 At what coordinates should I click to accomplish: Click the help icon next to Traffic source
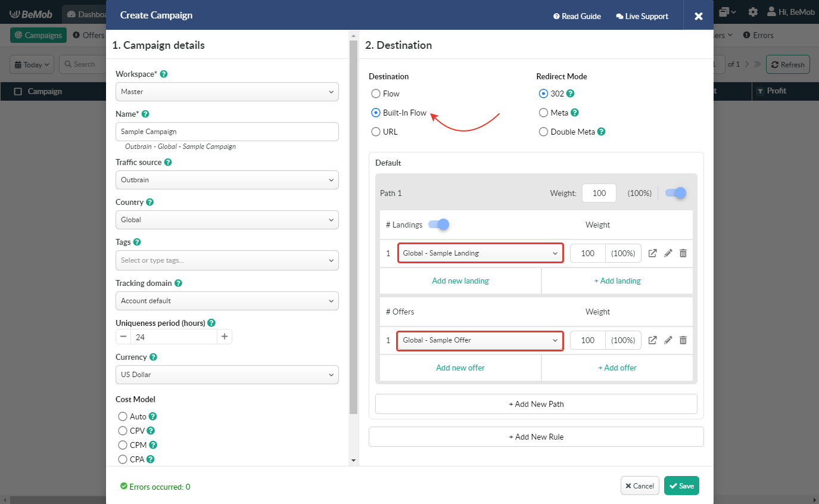(168, 162)
